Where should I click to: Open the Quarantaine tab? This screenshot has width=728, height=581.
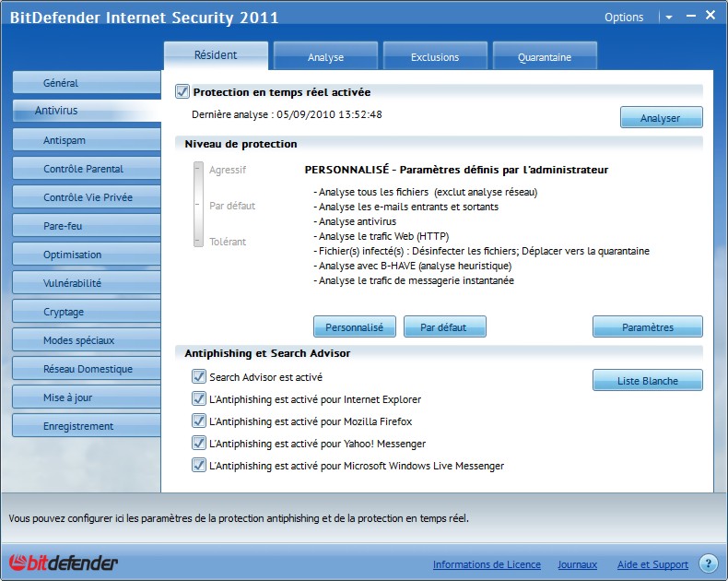click(x=545, y=56)
